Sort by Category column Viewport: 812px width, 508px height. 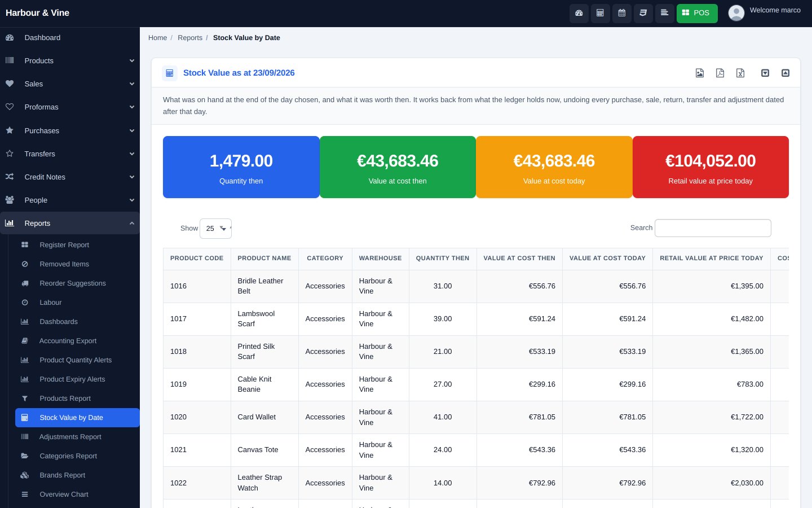pos(325,259)
